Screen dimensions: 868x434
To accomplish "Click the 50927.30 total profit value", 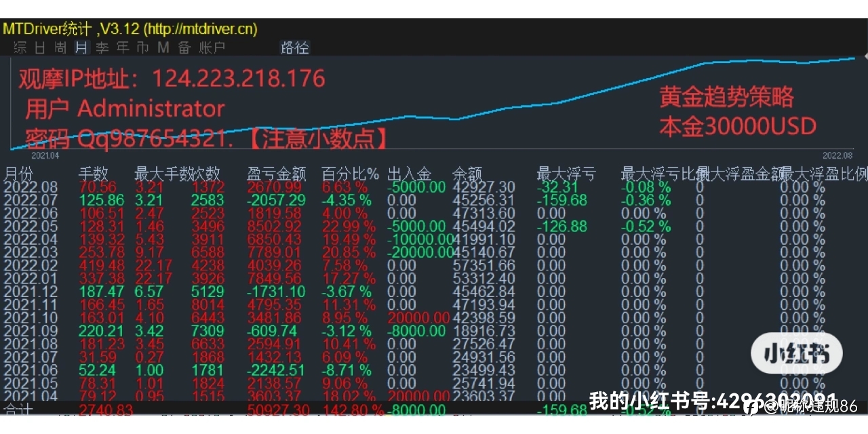I will pos(278,410).
